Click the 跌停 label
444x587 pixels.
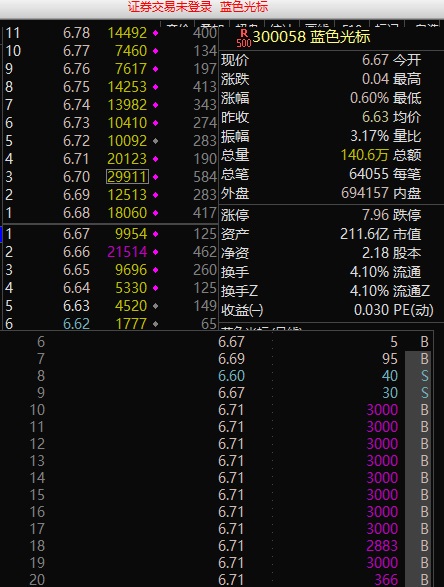[407, 215]
